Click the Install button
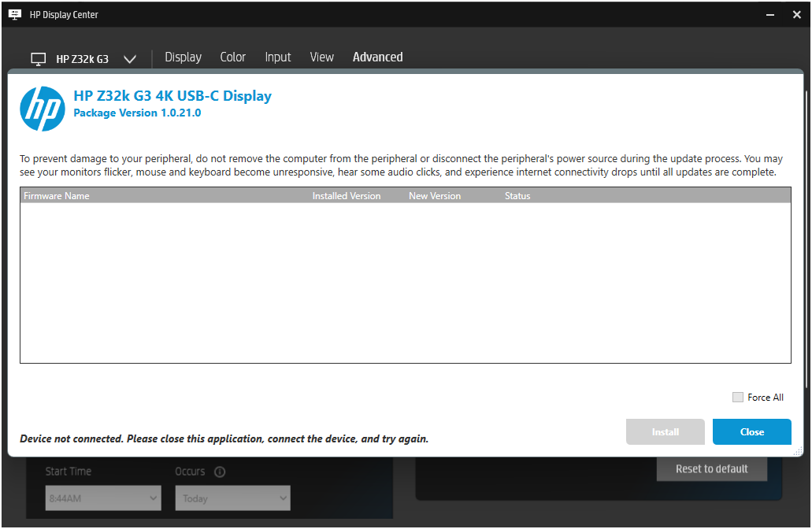The width and height of the screenshot is (812, 529). click(665, 431)
